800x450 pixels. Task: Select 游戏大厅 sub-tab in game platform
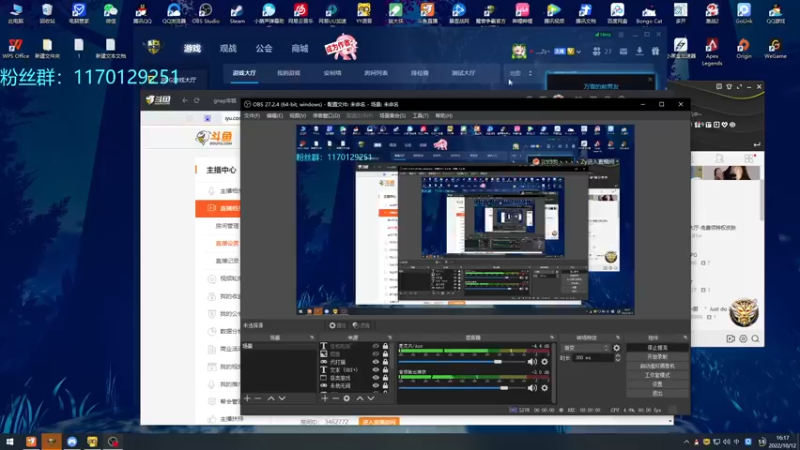244,73
